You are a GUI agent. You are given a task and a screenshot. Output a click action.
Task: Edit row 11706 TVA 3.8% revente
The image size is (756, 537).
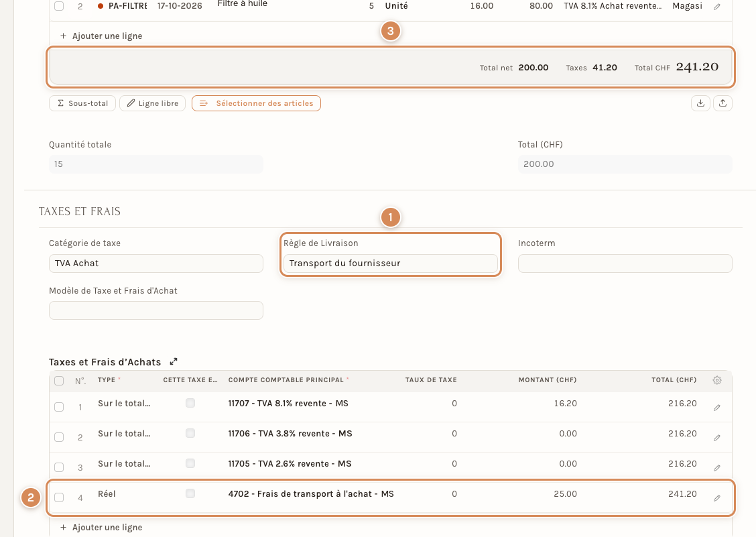tap(717, 438)
